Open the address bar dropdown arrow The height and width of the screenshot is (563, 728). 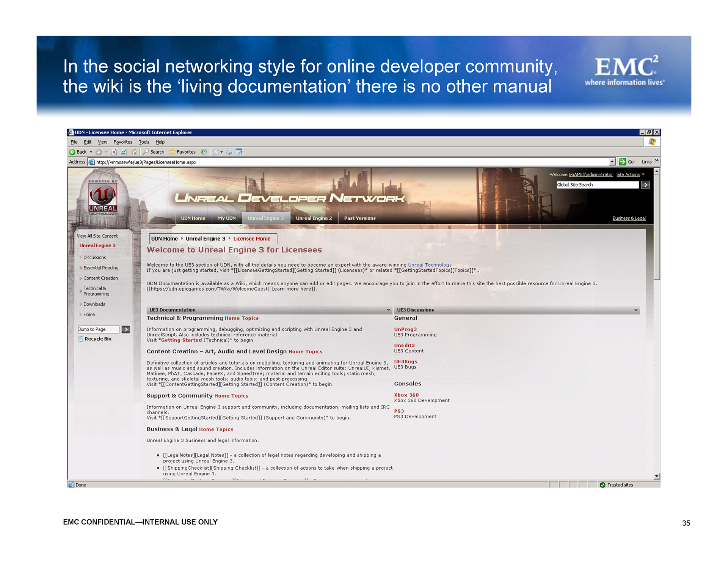point(612,162)
